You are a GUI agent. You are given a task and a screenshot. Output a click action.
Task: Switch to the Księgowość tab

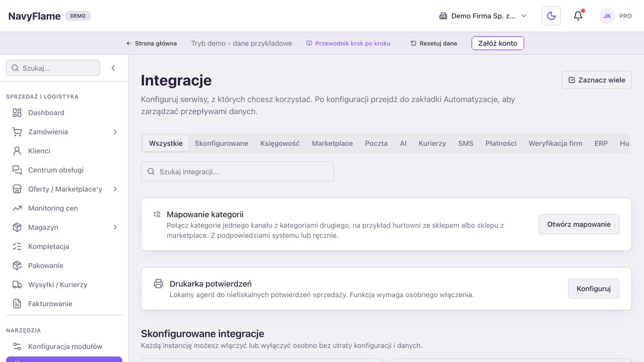click(x=280, y=143)
